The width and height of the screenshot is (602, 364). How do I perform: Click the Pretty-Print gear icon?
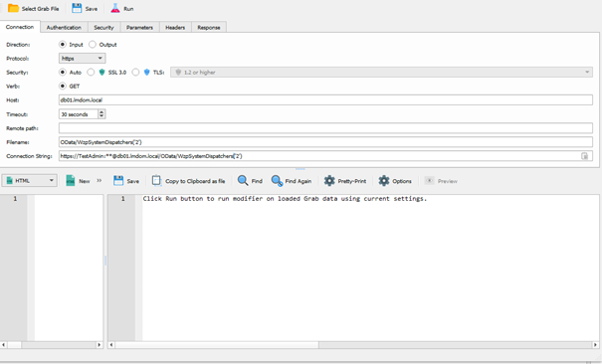point(329,181)
